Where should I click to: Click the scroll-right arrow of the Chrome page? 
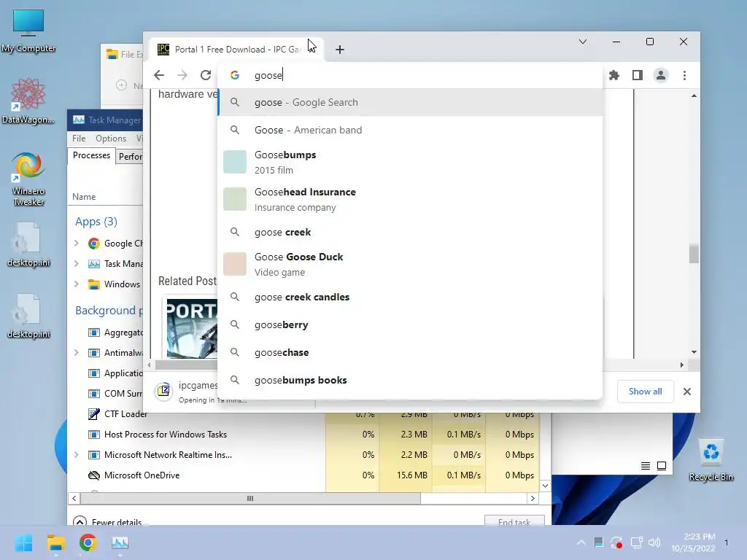pyautogui.click(x=682, y=365)
